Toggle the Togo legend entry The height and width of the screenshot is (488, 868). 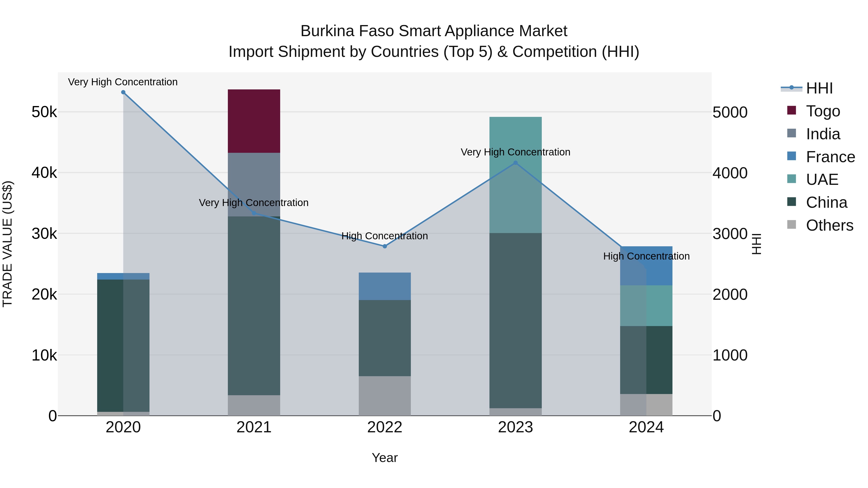click(814, 111)
